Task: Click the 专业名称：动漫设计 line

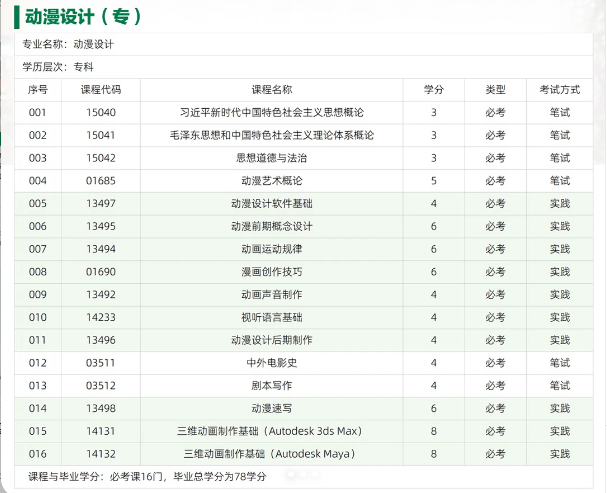Action: point(68,44)
